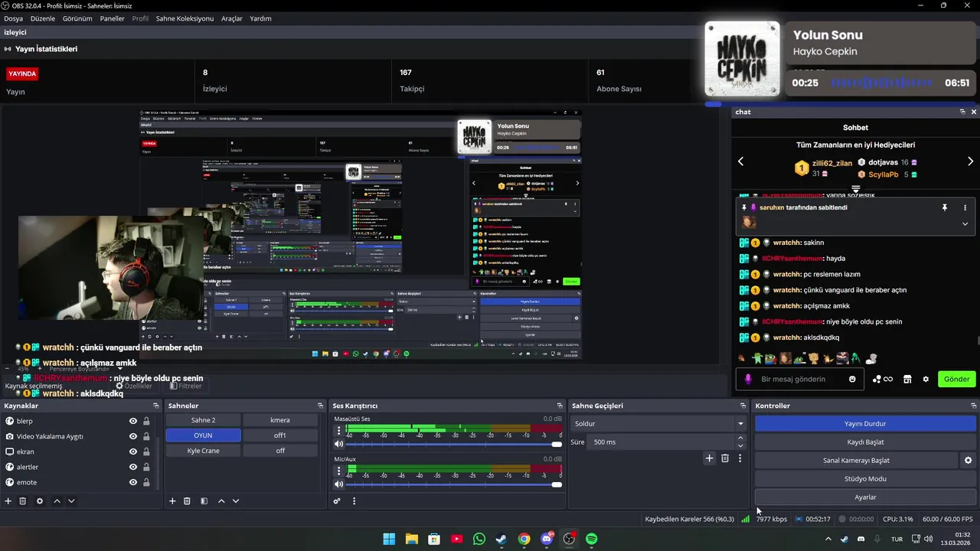Enter Stüdyo Modu
This screenshot has height=551, width=980.
(x=865, y=478)
